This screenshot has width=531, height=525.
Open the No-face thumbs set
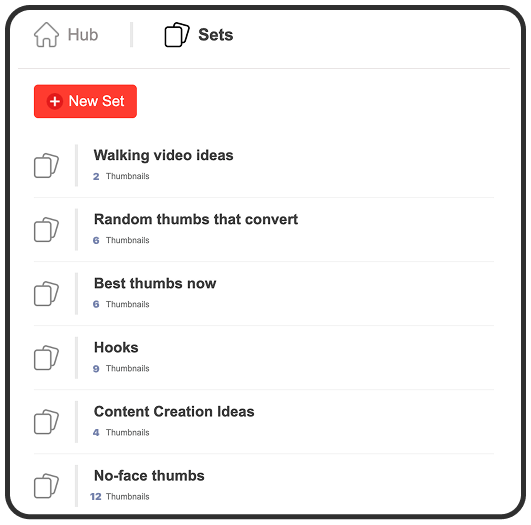click(264, 486)
